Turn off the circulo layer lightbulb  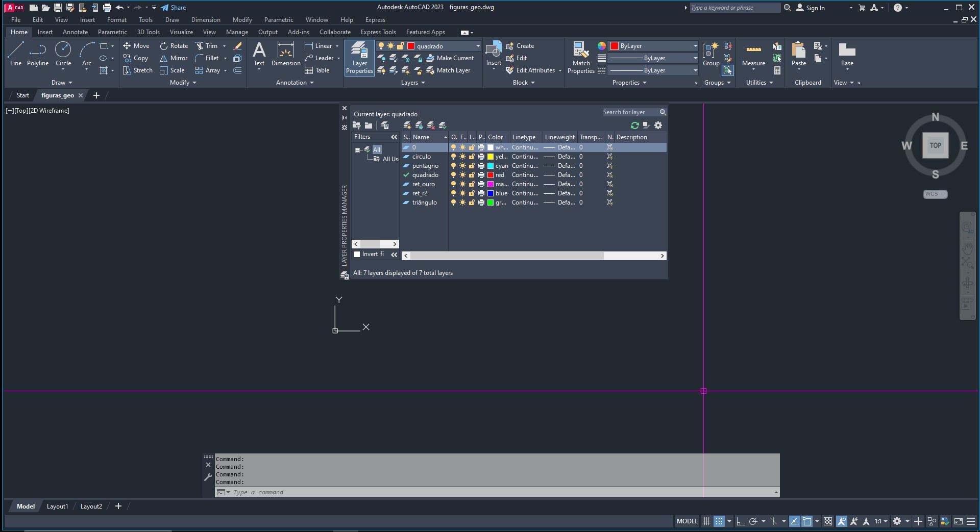[453, 157]
